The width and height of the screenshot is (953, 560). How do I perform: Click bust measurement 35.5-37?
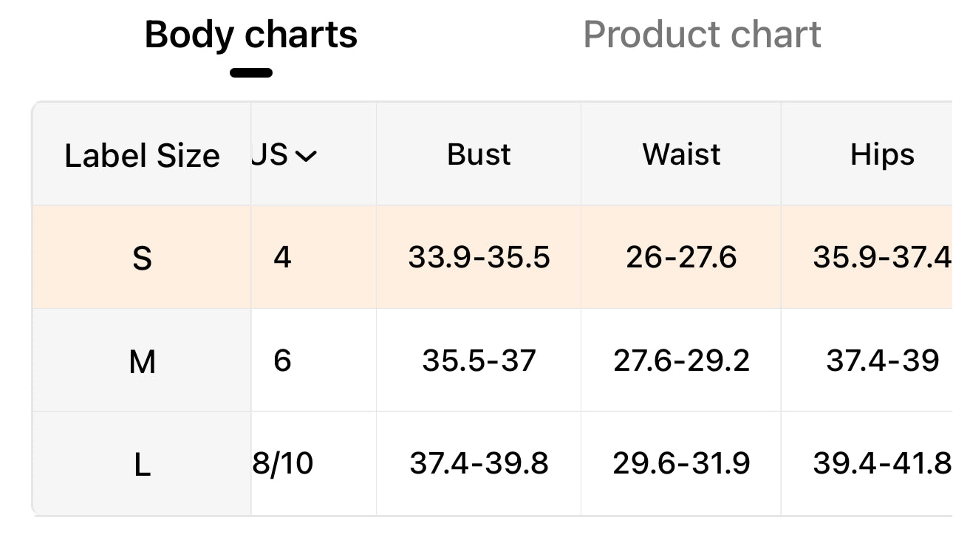tap(479, 361)
